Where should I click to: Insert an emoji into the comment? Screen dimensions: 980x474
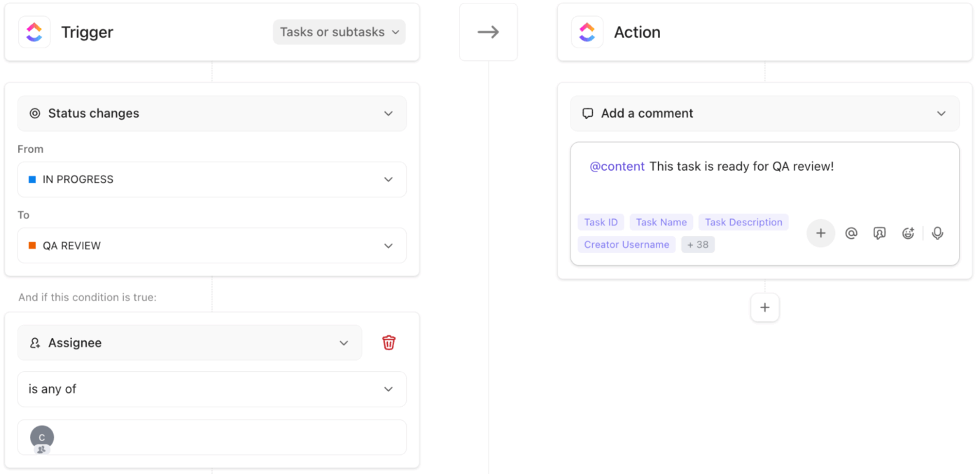pyautogui.click(x=908, y=232)
